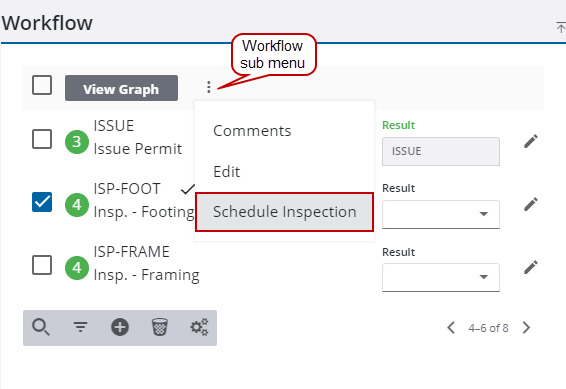The height and width of the screenshot is (389, 566).
Task: Click the View Graph button
Action: [121, 88]
